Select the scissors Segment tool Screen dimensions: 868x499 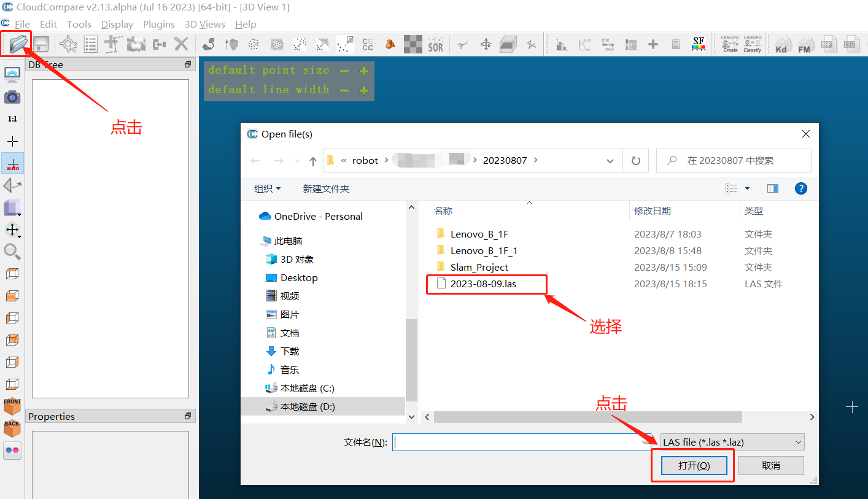point(463,44)
